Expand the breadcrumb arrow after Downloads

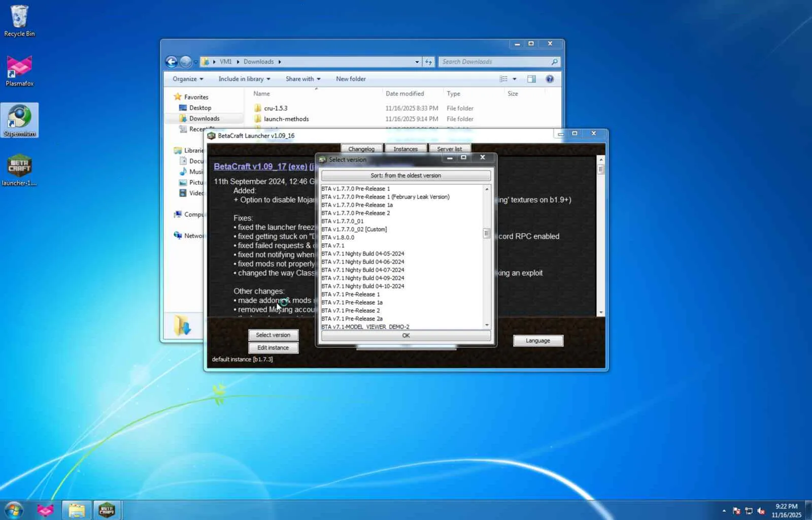(x=280, y=62)
